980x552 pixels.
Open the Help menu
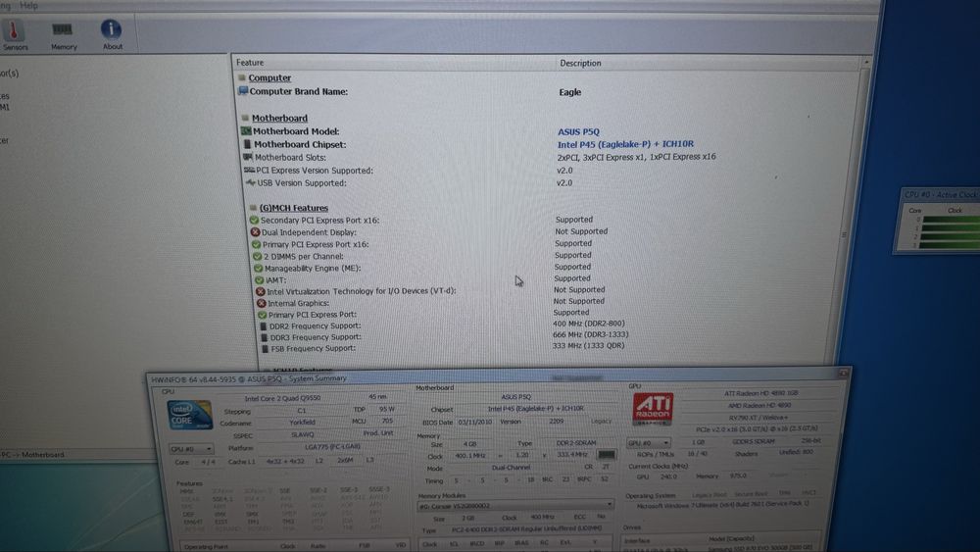tap(28, 5)
